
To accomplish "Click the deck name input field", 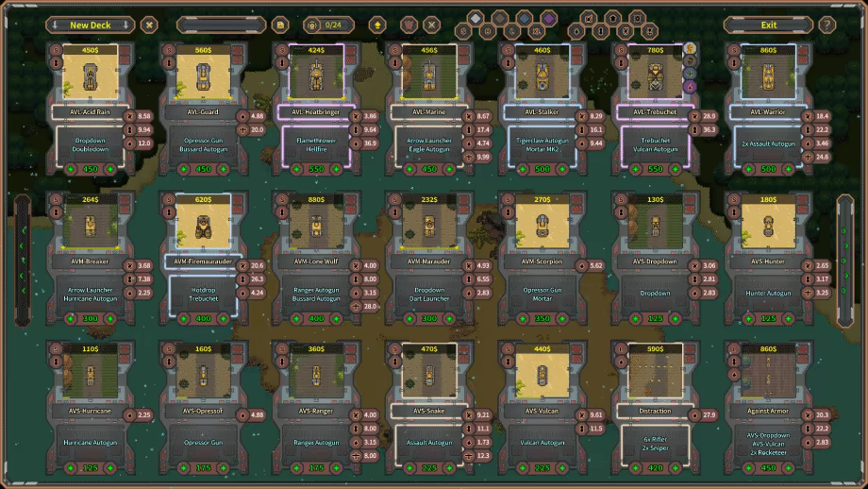I will 221,25.
